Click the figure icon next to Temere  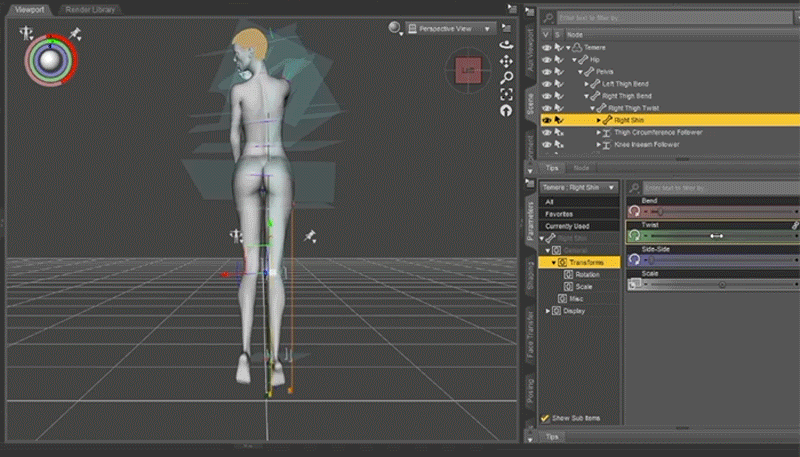577,47
